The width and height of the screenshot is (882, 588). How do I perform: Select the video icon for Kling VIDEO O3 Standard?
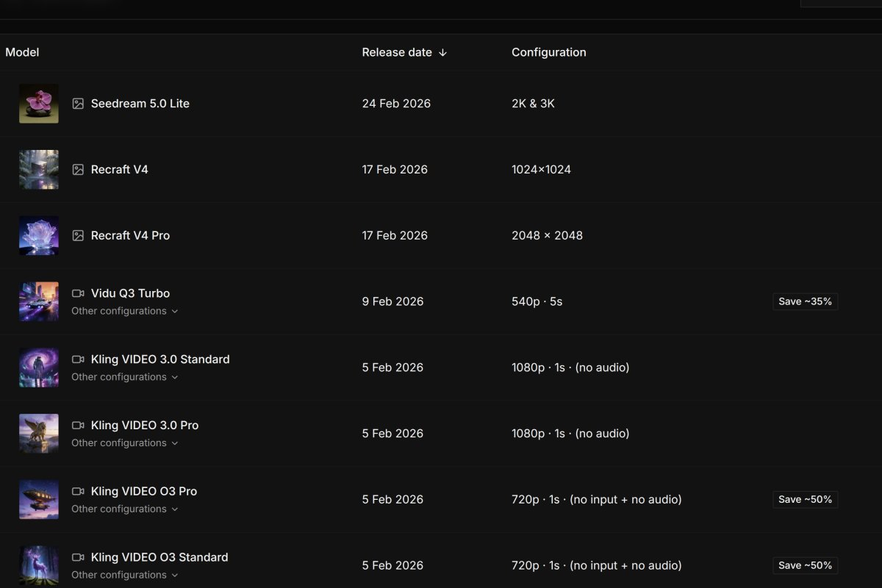[78, 557]
